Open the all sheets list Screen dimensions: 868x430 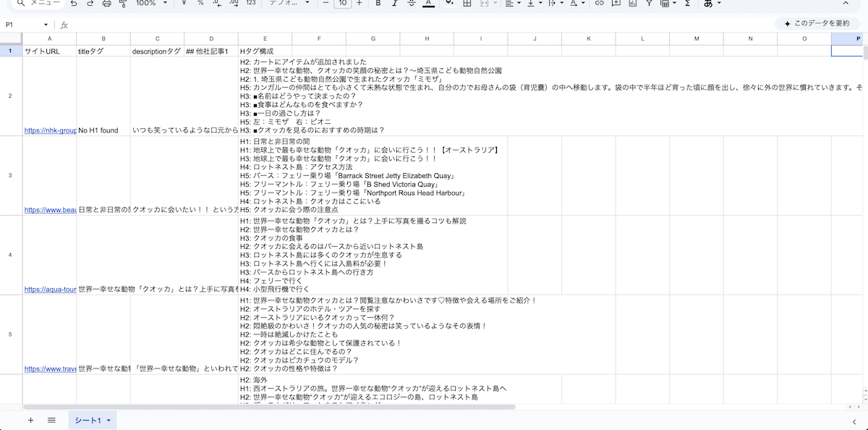(51, 420)
